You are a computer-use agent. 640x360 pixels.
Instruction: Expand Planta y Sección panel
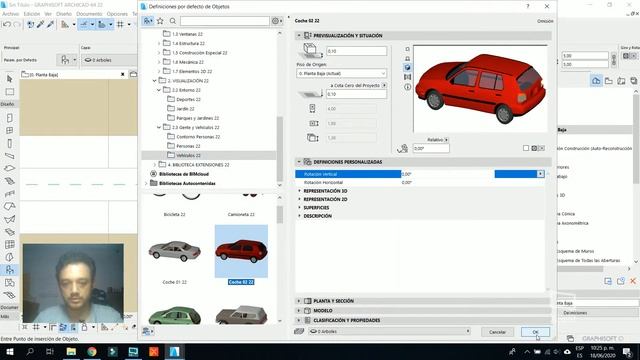coord(299,301)
